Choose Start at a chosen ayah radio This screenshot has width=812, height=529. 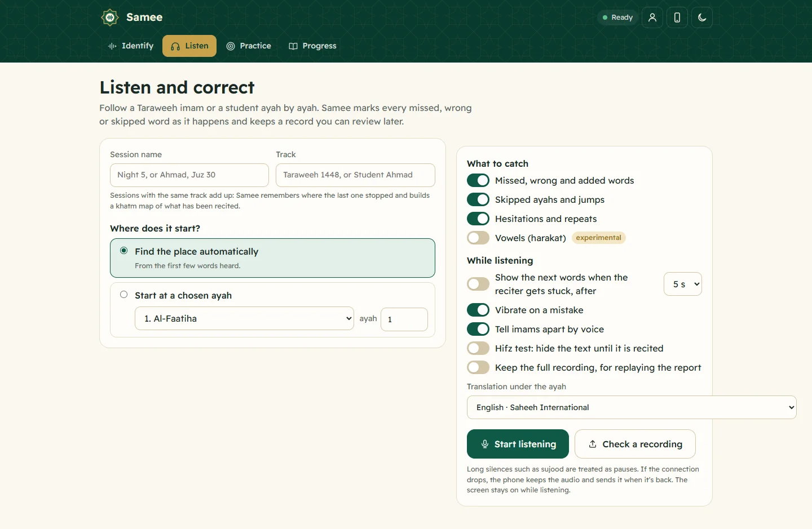[124, 295]
